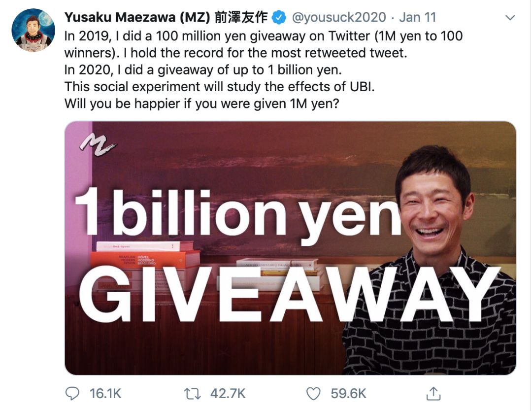Click the stacked books in the image
532x411 pixels.
point(145,265)
